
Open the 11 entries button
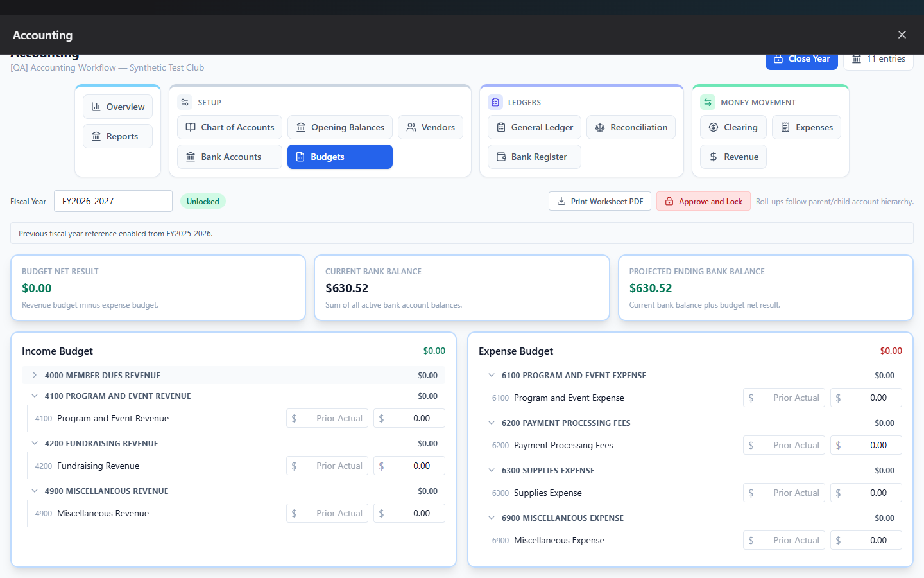(x=878, y=59)
